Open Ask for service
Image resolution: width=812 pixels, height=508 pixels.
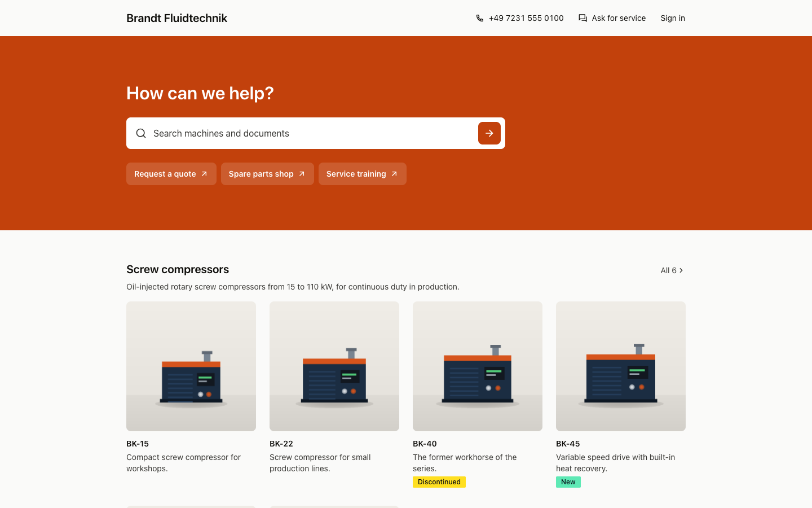point(612,18)
